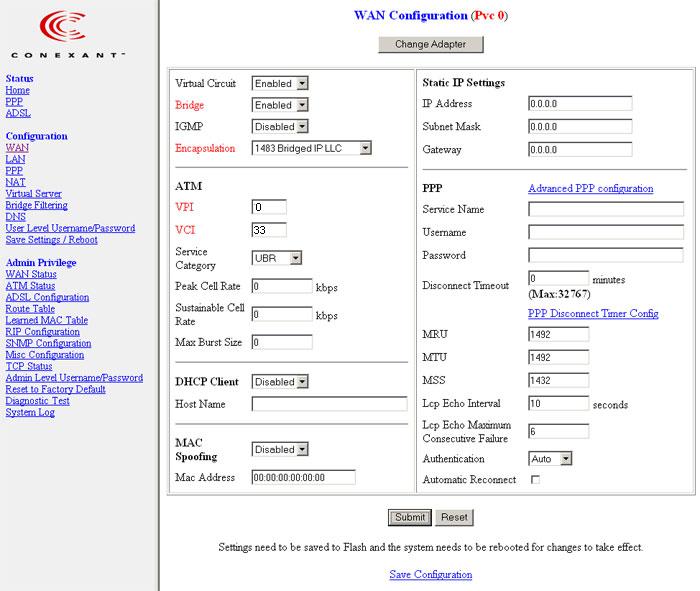Open NAT configuration page

15,182
